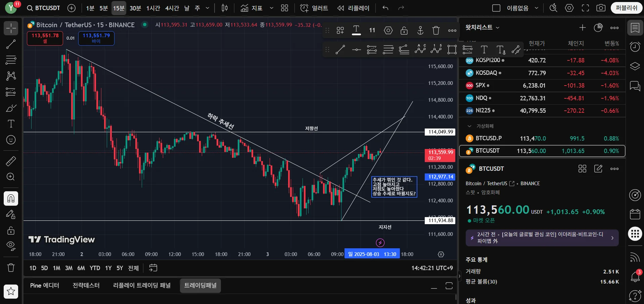
Task: Set chart range to 1D
Action: pos(33,268)
